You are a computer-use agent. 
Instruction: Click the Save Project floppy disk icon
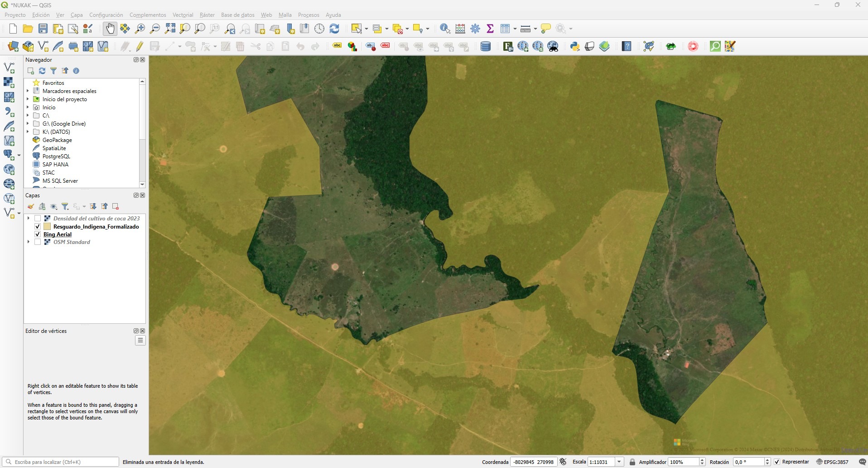pos(43,29)
